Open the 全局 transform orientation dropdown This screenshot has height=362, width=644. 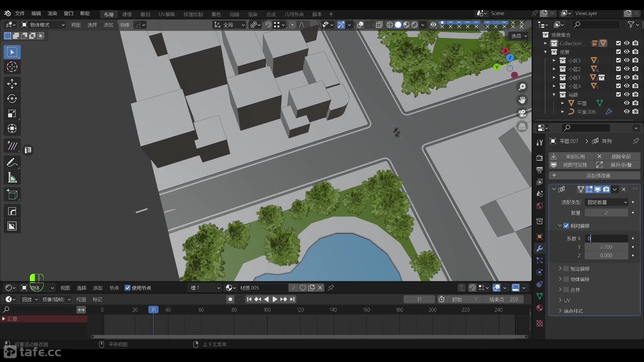click(229, 25)
